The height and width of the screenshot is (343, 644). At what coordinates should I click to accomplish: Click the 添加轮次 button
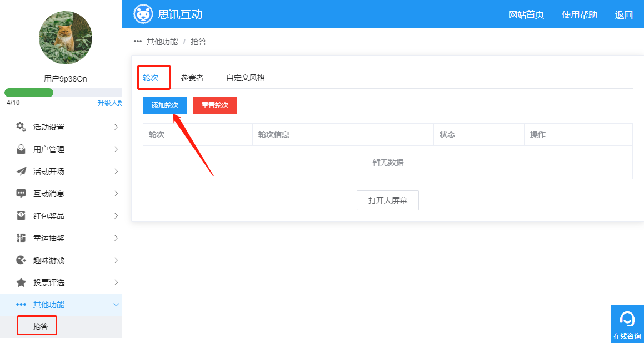165,105
